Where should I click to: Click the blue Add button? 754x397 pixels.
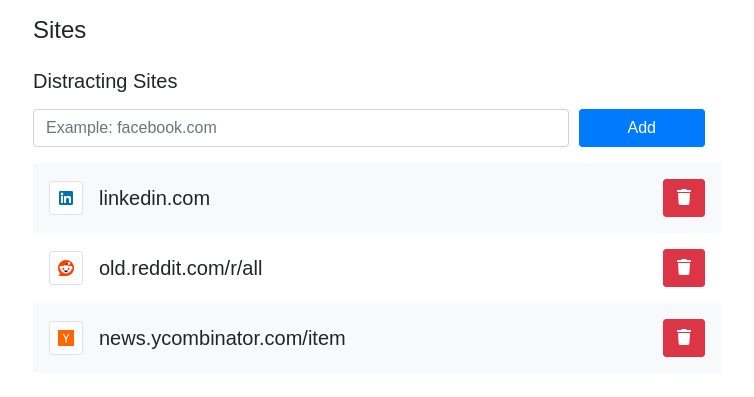point(641,128)
